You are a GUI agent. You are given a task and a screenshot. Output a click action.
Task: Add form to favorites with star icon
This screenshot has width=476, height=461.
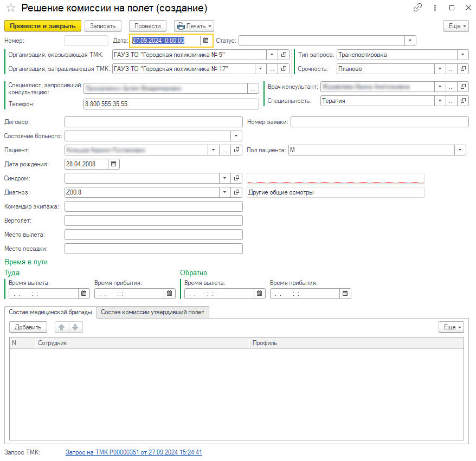(x=10, y=8)
